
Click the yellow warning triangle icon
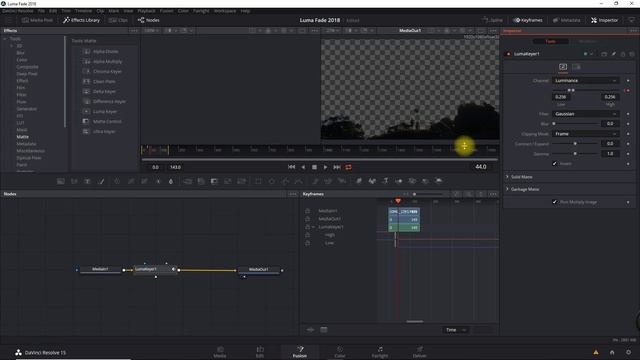tap(596, 352)
